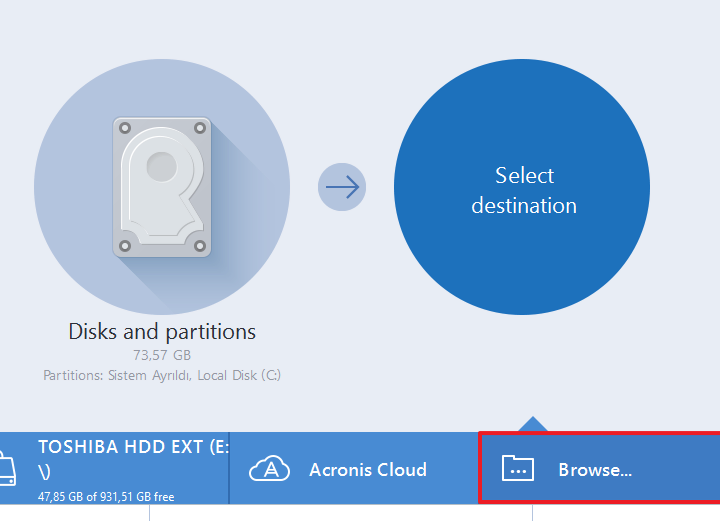The image size is (720, 521).
Task: Click the hard disk drive illustration
Action: (162, 186)
